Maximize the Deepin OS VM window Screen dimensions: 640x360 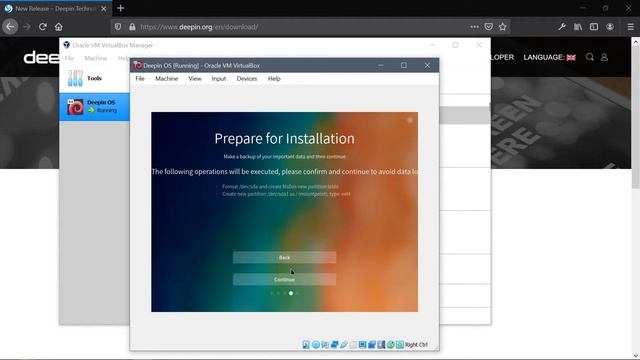coord(404,65)
